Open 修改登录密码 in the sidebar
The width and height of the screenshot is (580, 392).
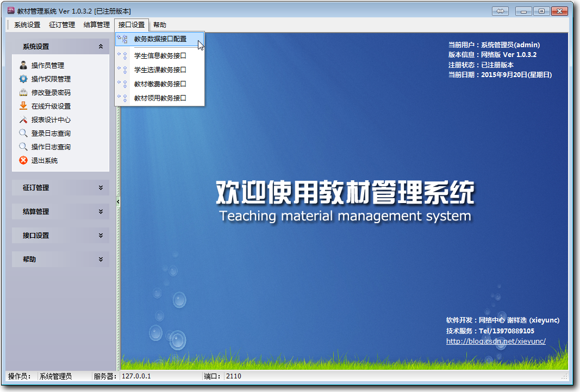pos(51,93)
